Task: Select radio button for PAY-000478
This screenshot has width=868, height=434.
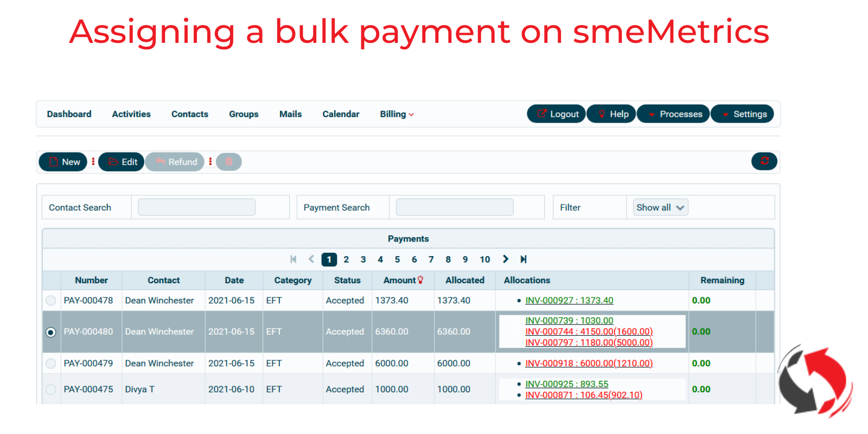Action: click(x=51, y=301)
